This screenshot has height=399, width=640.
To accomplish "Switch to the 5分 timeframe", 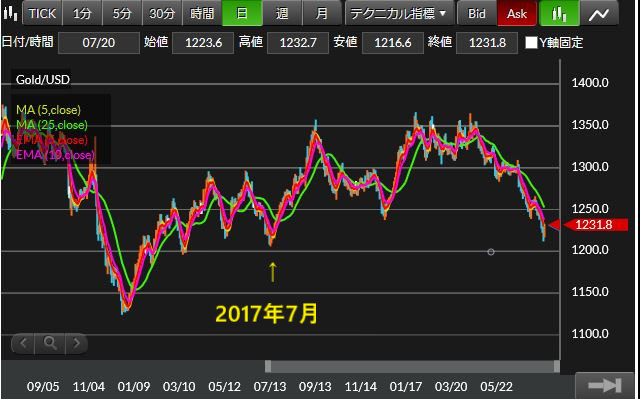I will [122, 13].
